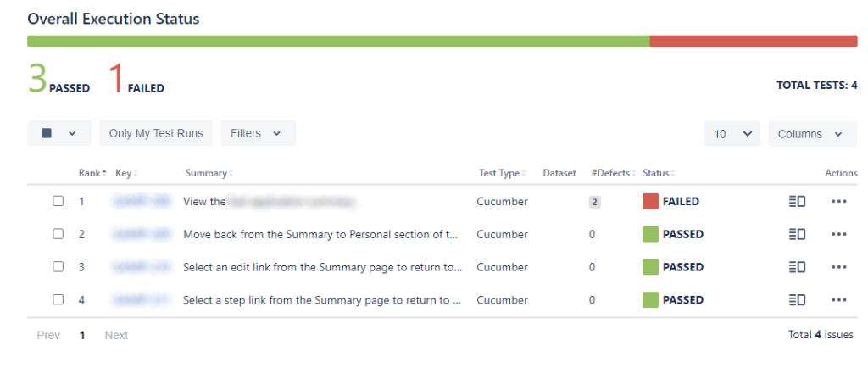Open three-dot actions menu for rank 2 test
Viewport: 868px width, 368px height.
point(838,235)
